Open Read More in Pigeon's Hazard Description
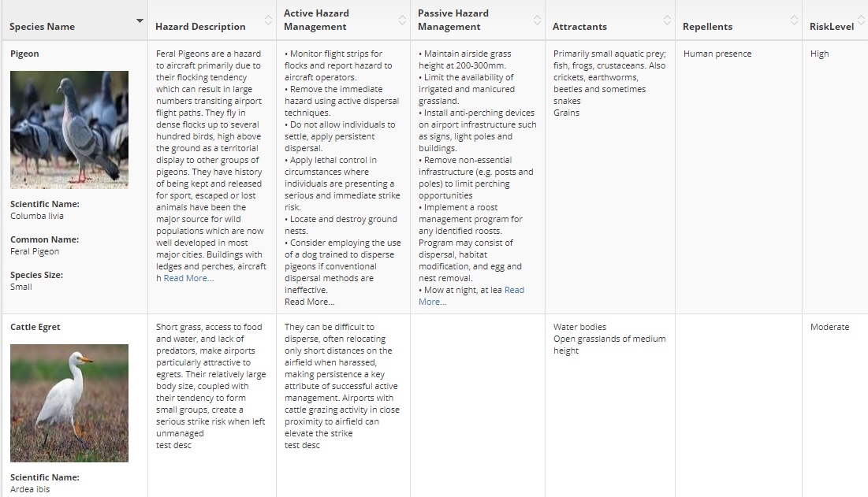 (x=188, y=278)
